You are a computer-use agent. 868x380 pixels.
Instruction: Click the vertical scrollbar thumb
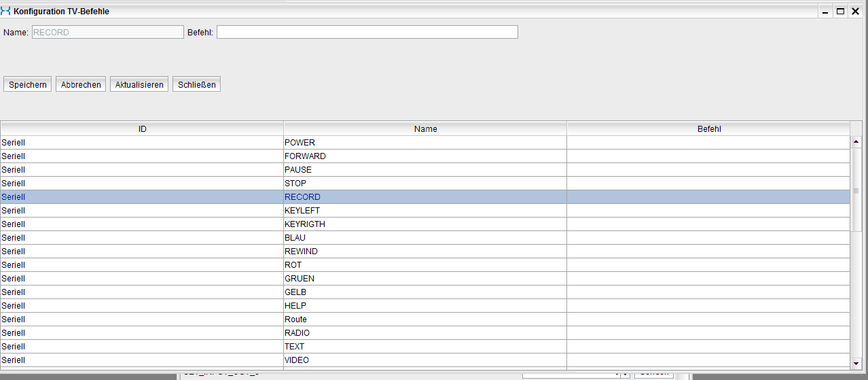click(856, 190)
